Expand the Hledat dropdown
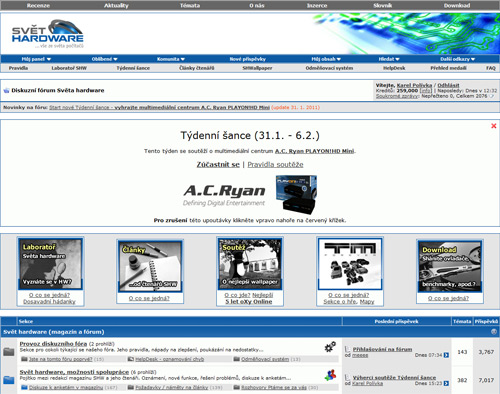Viewport: 500px width, 394px height. (x=389, y=59)
